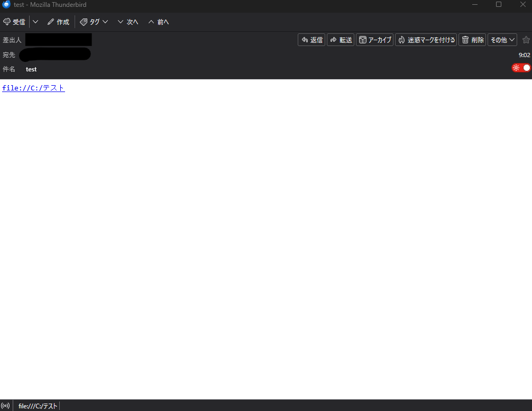Open the その他 more actions dropdown
The height and width of the screenshot is (411, 532).
coord(502,40)
